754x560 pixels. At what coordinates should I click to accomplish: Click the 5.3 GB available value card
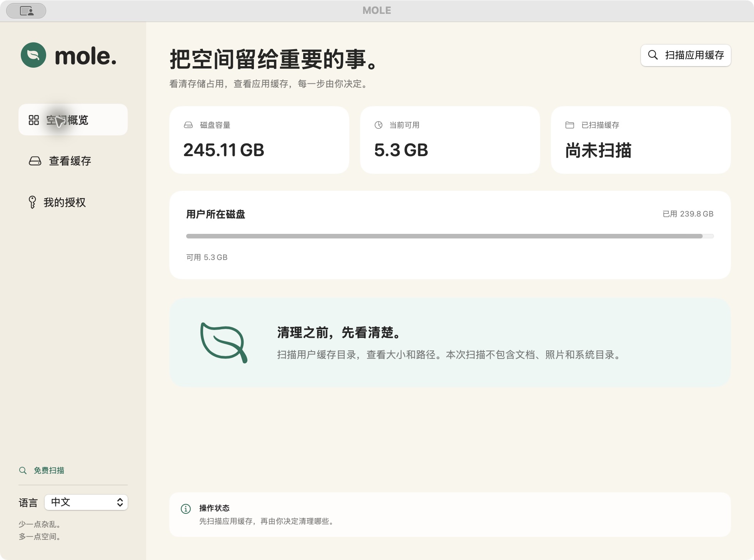[x=450, y=140]
